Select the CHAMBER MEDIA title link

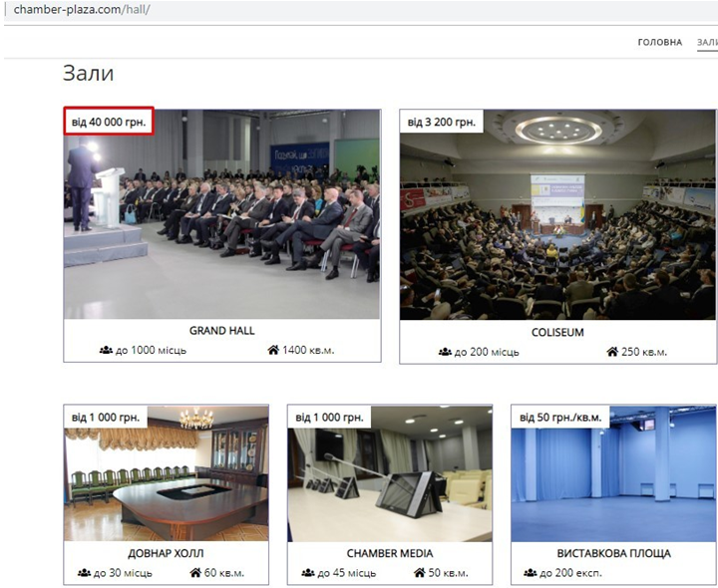[x=389, y=553]
